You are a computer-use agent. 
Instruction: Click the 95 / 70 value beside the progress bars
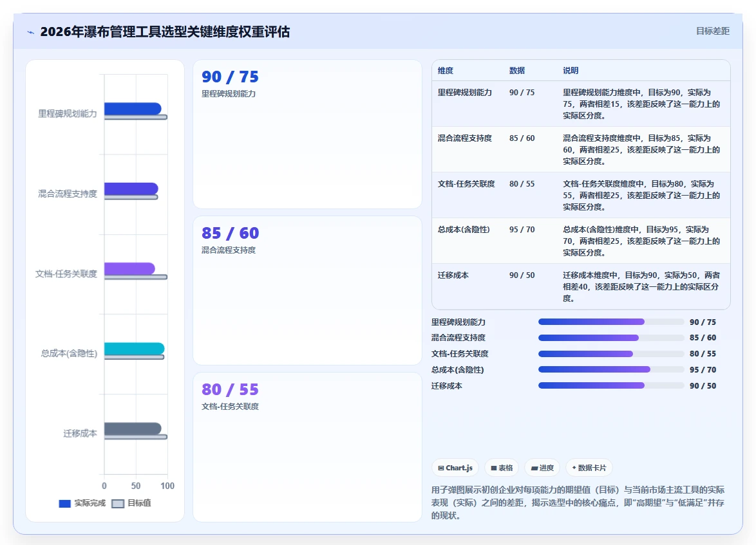[x=703, y=369]
